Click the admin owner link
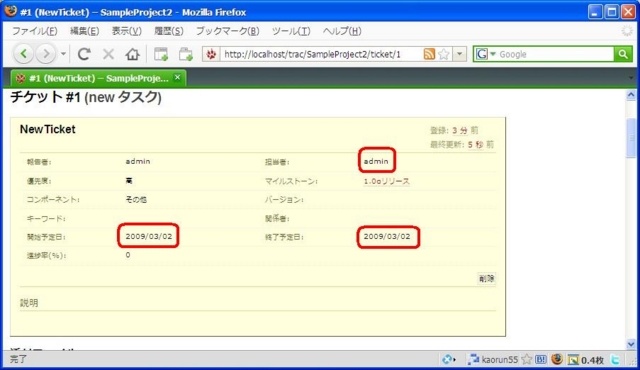The image size is (640, 370). [x=376, y=161]
